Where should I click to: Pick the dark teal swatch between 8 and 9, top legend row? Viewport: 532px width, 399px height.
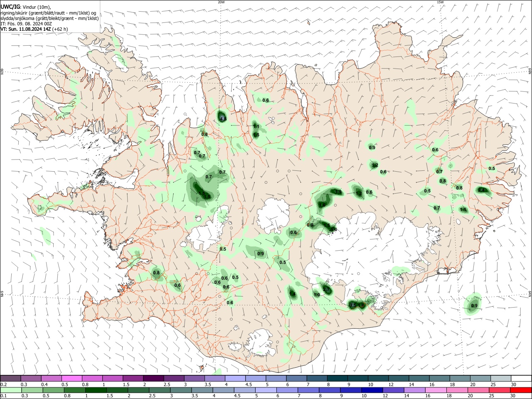[337, 379]
